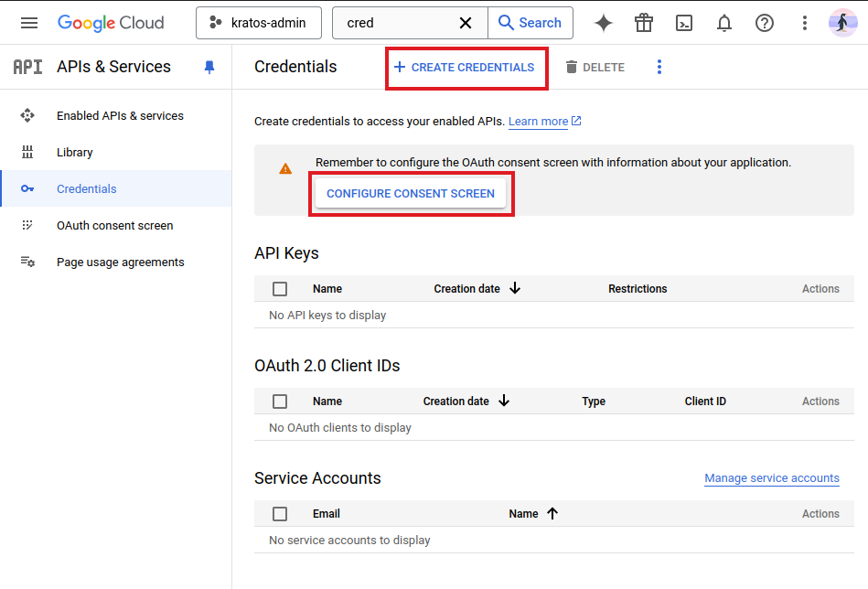The width and height of the screenshot is (868, 589).
Task: Expand the Create Credentials menu
Action: 465,68
